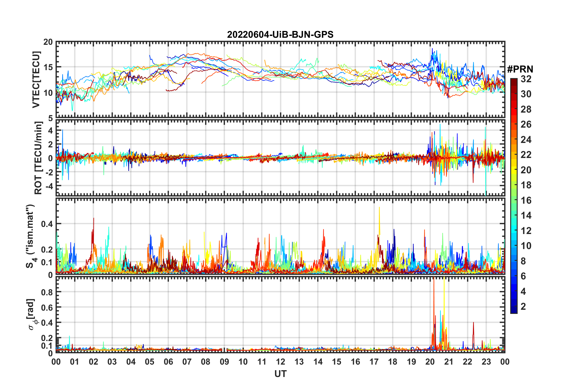Click the "5" tick on the VTEC y-axis
The image size is (561, 392).
tap(50, 118)
